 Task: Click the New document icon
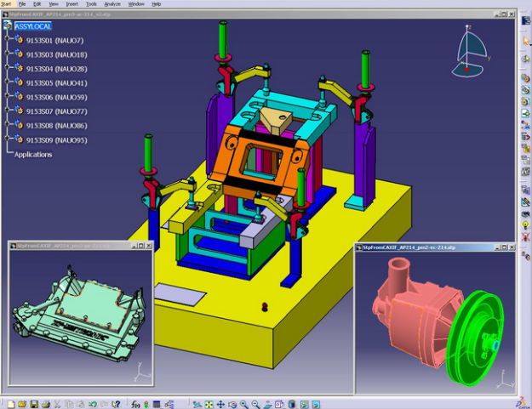click(x=9, y=403)
